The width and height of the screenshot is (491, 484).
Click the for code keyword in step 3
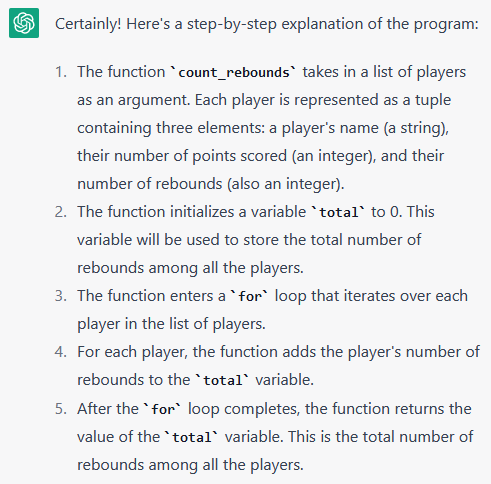pos(250,296)
